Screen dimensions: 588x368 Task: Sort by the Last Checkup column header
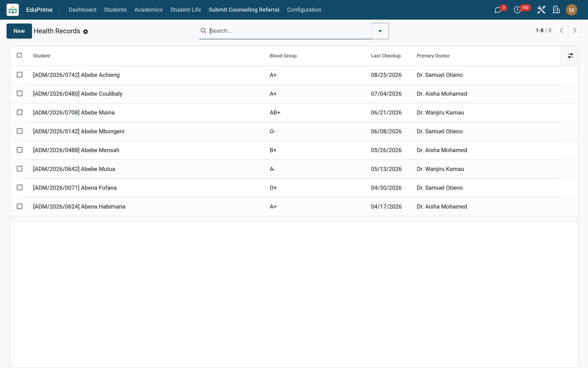click(x=386, y=56)
